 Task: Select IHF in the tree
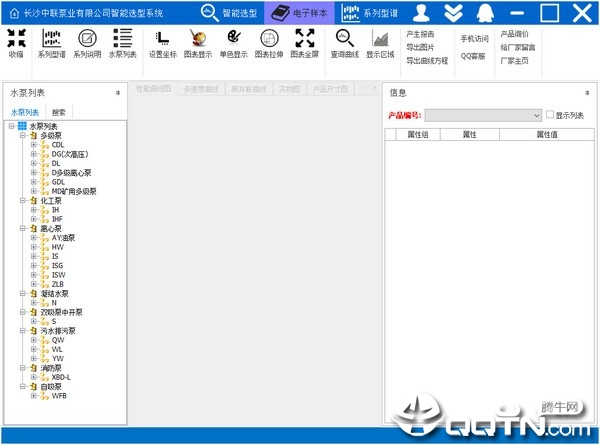coord(57,219)
